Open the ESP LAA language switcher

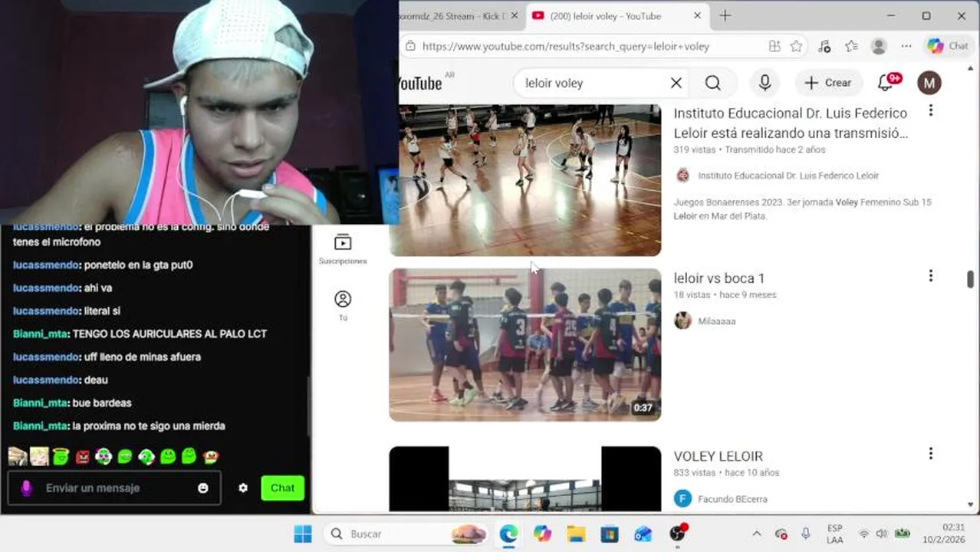point(835,534)
